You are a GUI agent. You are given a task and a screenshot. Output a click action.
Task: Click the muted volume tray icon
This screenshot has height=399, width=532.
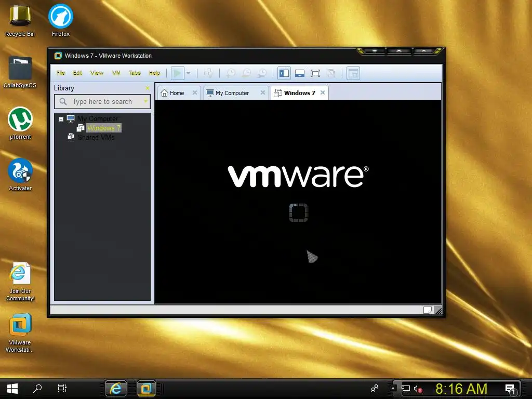tap(418, 389)
